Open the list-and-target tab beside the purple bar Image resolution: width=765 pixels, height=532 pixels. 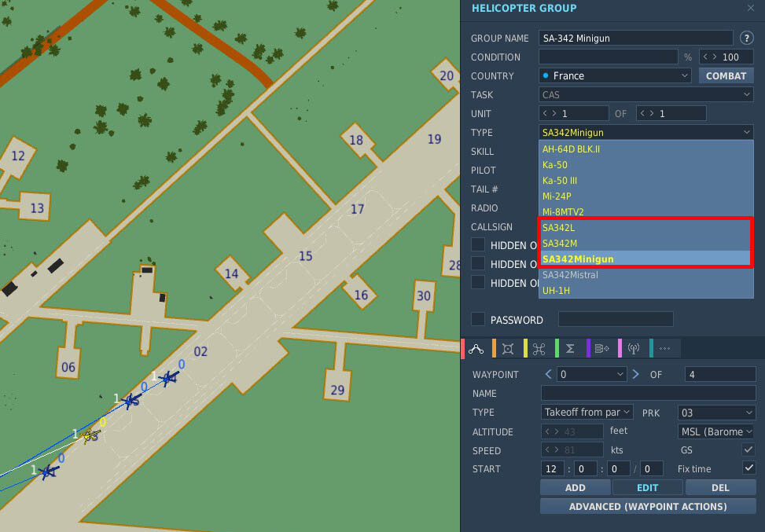[x=601, y=349]
